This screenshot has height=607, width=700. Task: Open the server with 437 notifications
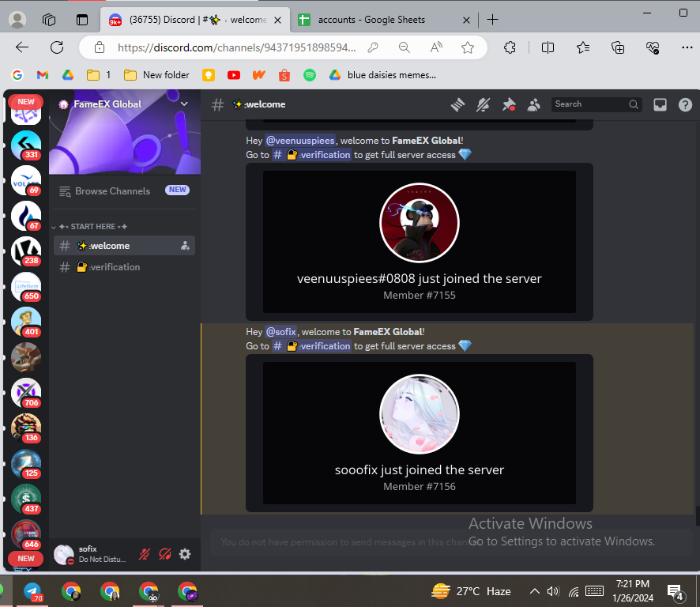[26, 500]
